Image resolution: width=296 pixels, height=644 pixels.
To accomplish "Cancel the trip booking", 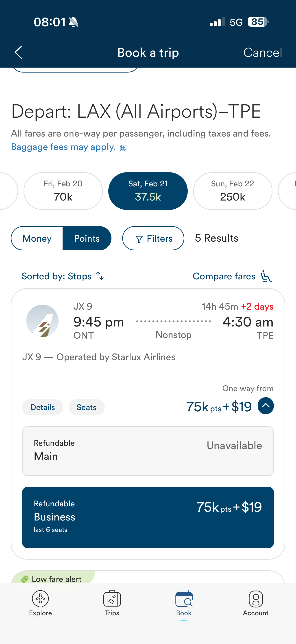I will point(263,53).
